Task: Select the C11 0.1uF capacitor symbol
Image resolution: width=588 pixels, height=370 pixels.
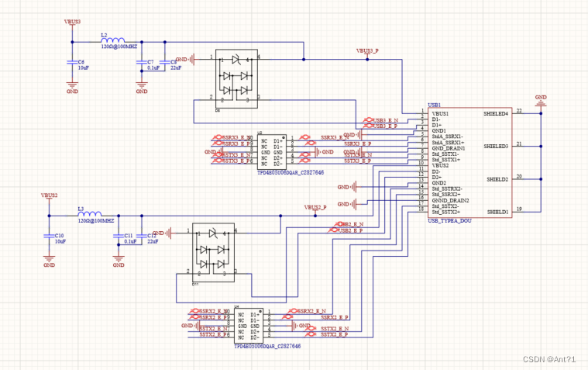Action: 119,236
